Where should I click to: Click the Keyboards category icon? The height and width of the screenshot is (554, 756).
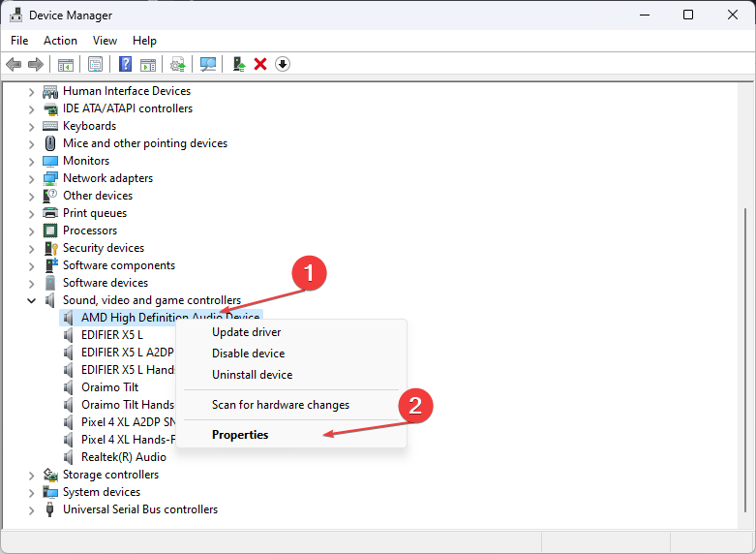(x=50, y=126)
